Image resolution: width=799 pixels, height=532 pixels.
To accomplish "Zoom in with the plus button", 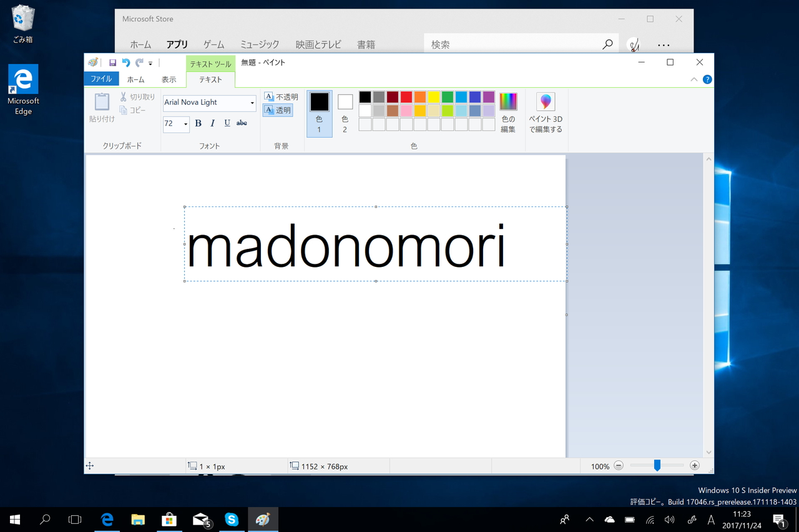I will click(694, 465).
